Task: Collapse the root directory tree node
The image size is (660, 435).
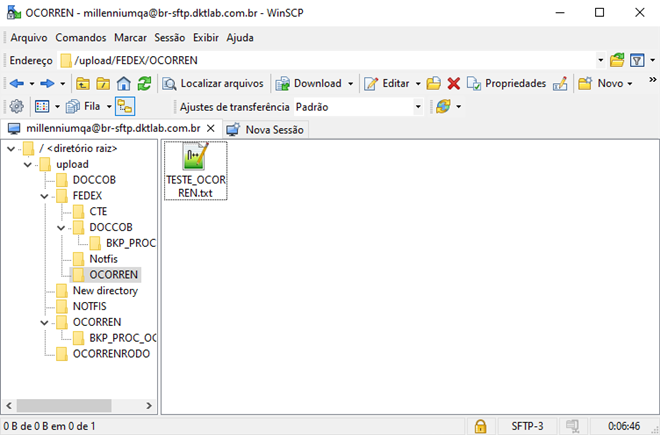Action: tap(11, 149)
